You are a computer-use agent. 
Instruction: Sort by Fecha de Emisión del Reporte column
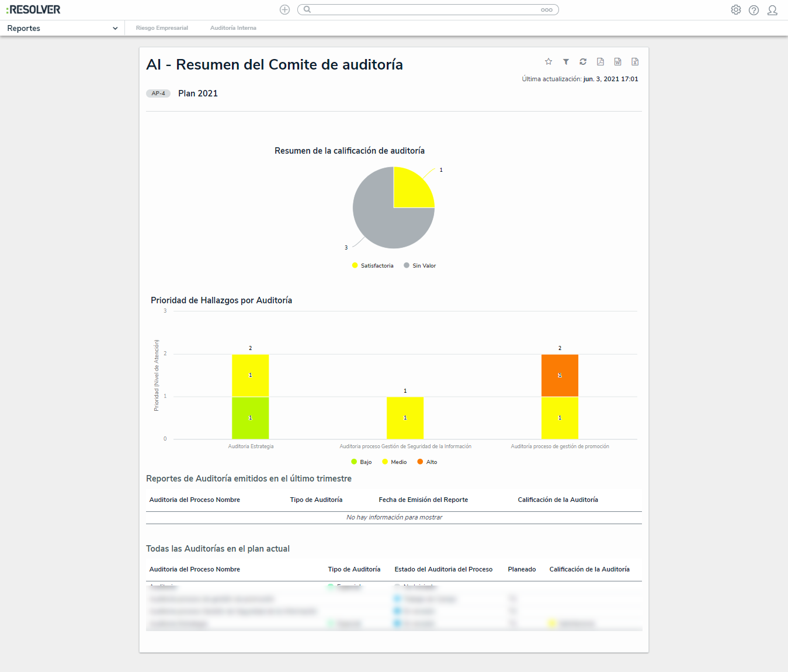click(x=423, y=500)
